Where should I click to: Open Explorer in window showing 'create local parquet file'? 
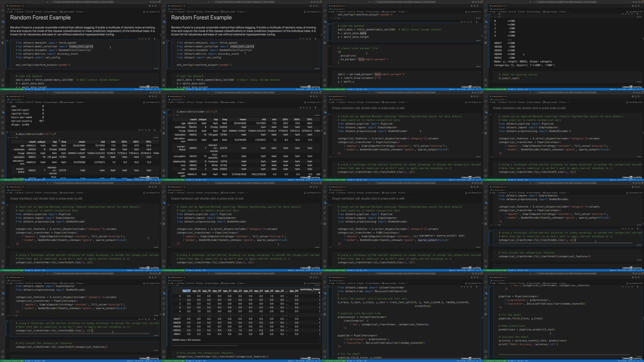[325, 10]
